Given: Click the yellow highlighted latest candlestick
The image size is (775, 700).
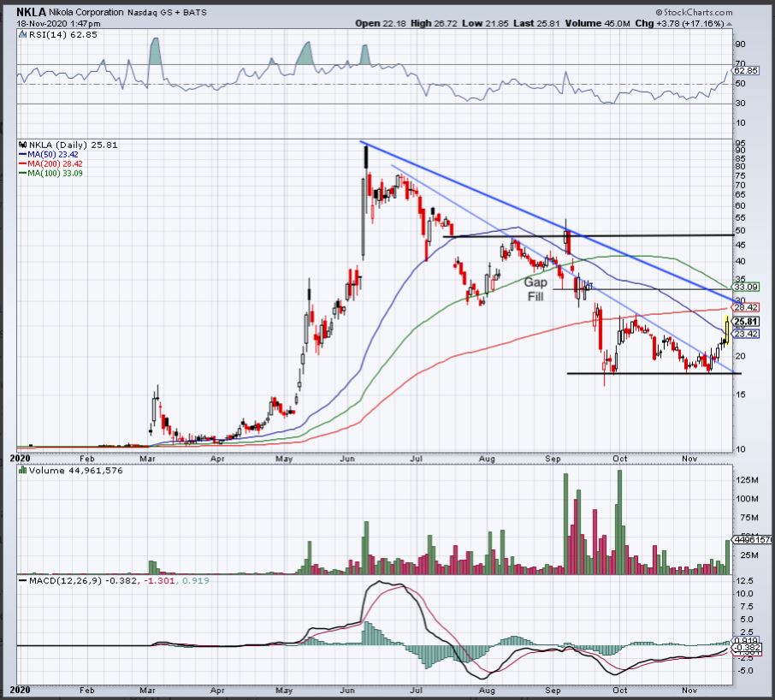Looking at the screenshot, I should (x=727, y=330).
